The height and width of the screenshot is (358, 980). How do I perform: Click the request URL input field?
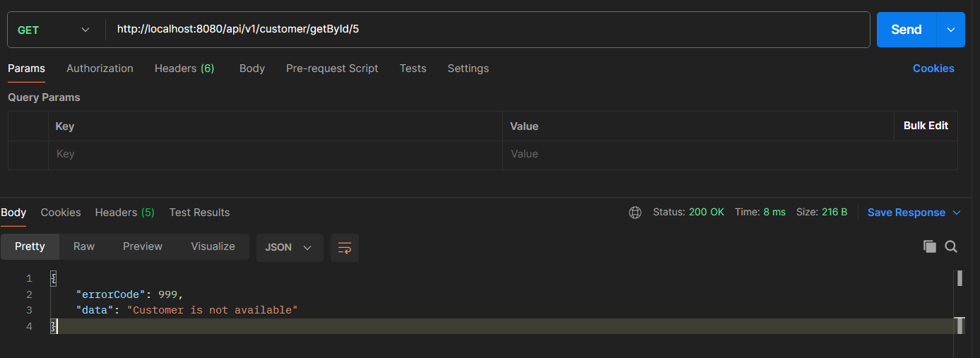(488, 30)
